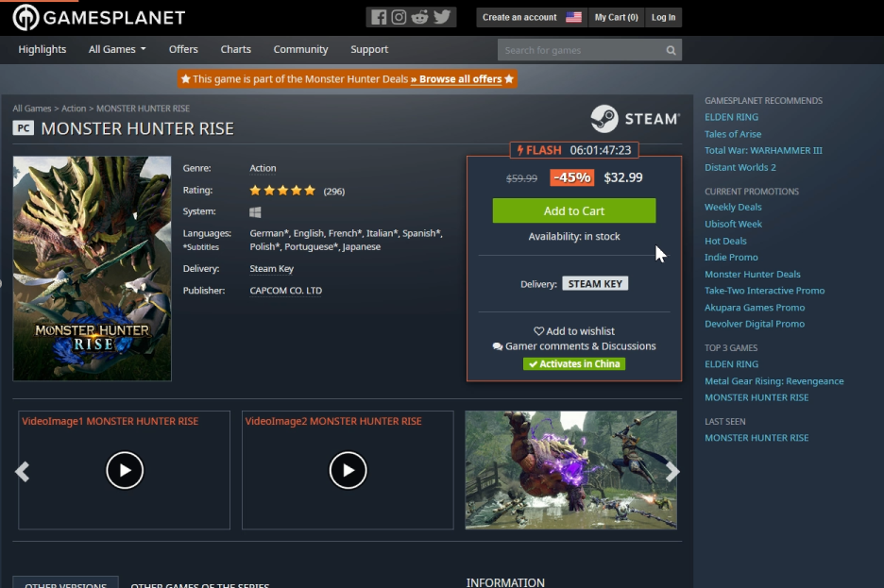884x588 pixels.
Task: Click the next carousel arrow
Action: (x=672, y=471)
